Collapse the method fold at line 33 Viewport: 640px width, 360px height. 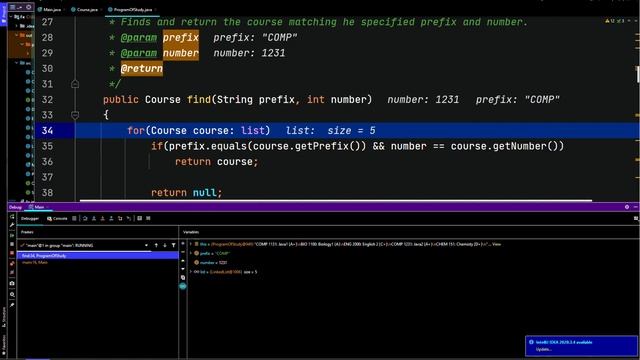[75, 115]
